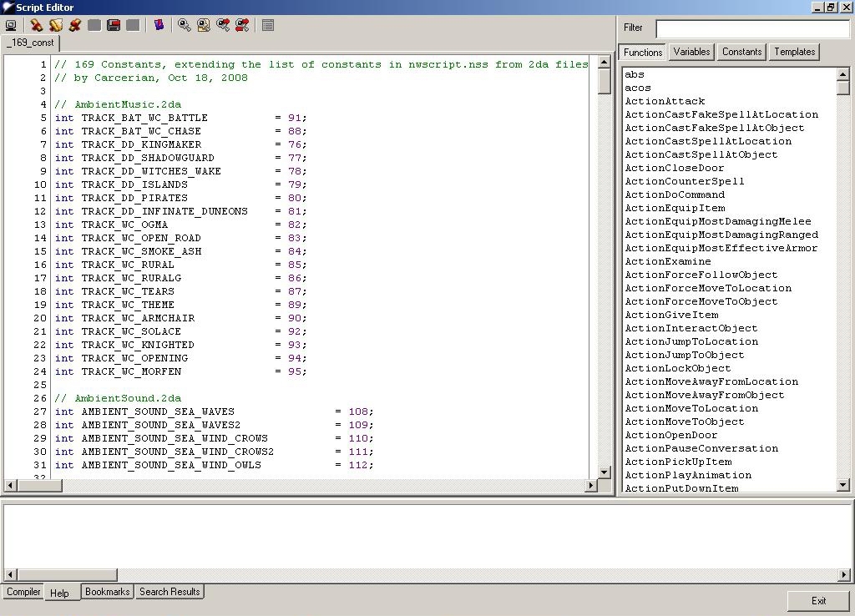The image size is (855, 616).
Task: Select the Templates tab
Action: 794,52
